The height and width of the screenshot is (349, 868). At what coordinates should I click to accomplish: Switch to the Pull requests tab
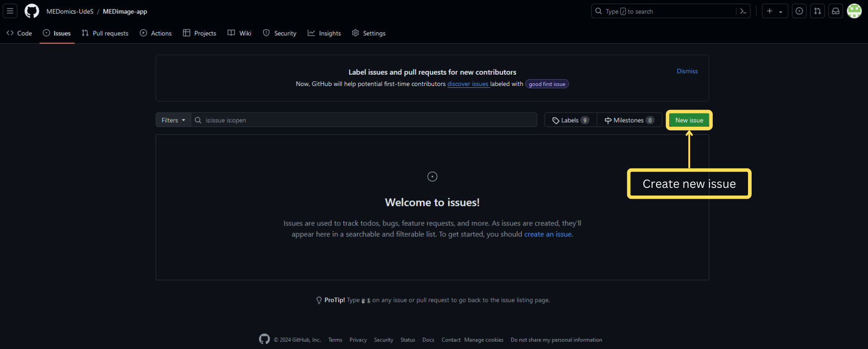point(105,33)
